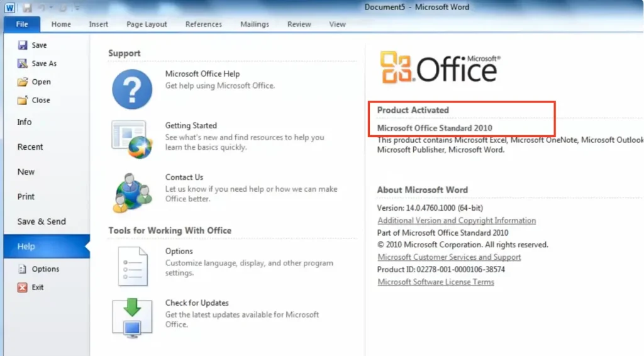644x356 pixels.
Task: Switch to the Home tab
Action: coord(61,25)
